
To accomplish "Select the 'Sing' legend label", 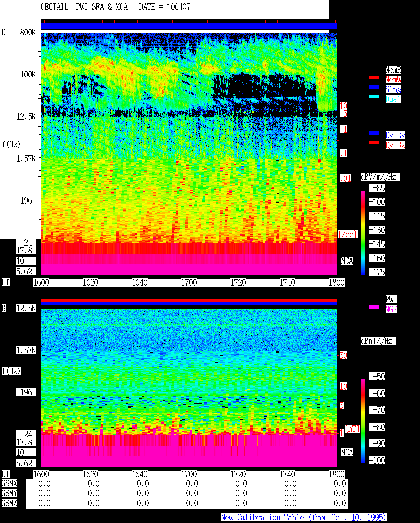I will [x=393, y=89].
